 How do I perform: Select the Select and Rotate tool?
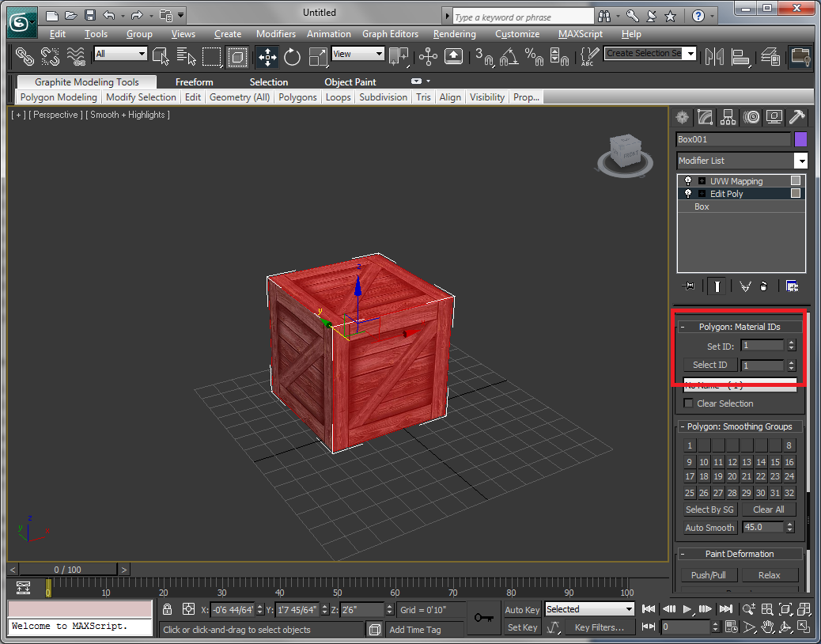[x=290, y=57]
